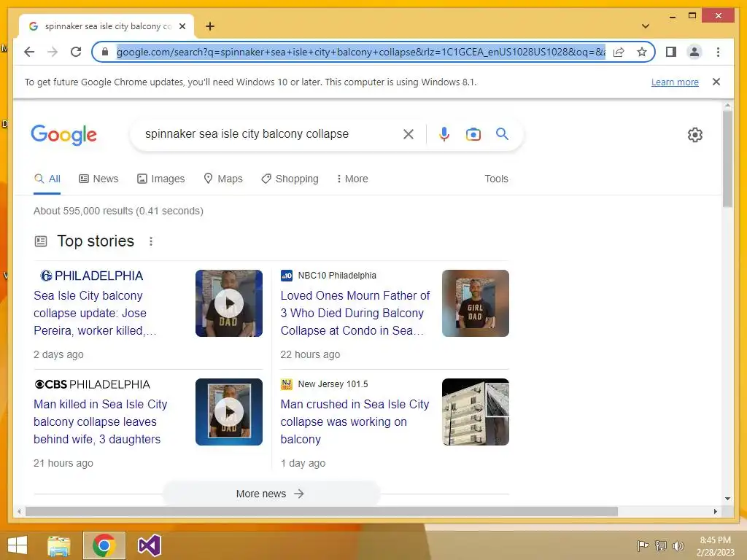Image resolution: width=747 pixels, height=560 pixels.
Task: Click the address bar URL
Action: (360, 52)
